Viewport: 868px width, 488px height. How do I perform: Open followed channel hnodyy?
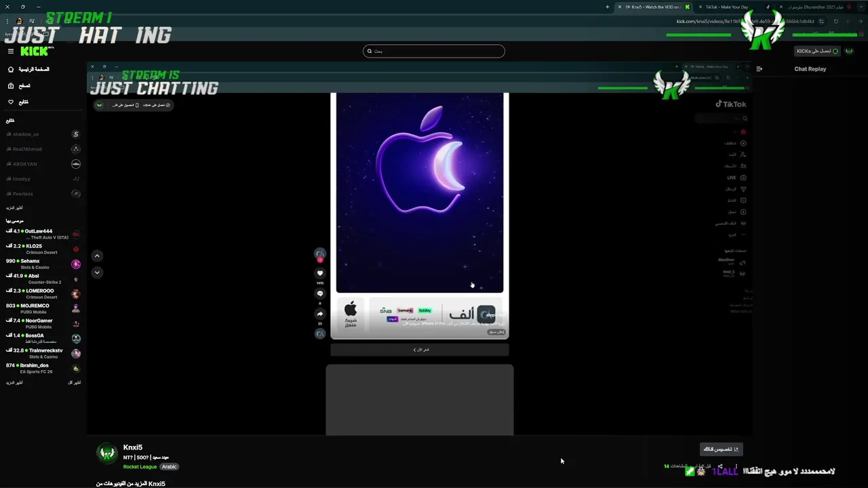coord(43,179)
